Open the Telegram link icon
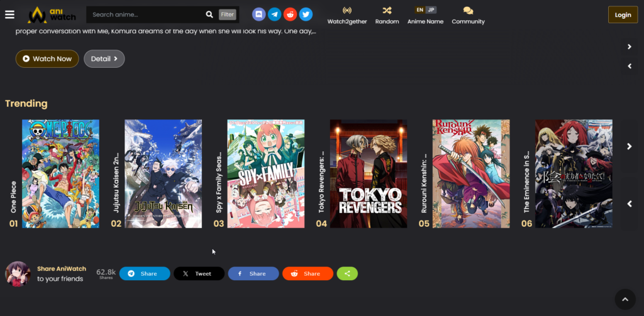This screenshot has width=644, height=316. [274, 14]
